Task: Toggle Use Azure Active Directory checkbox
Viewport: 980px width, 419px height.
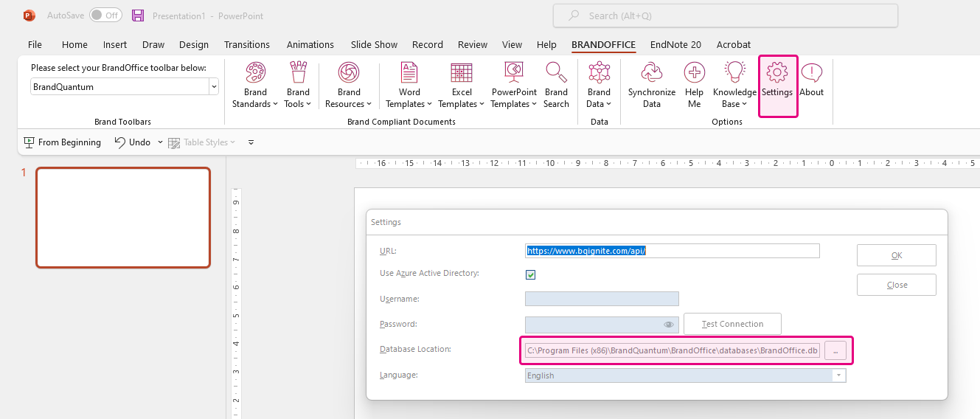Action: tap(530, 274)
